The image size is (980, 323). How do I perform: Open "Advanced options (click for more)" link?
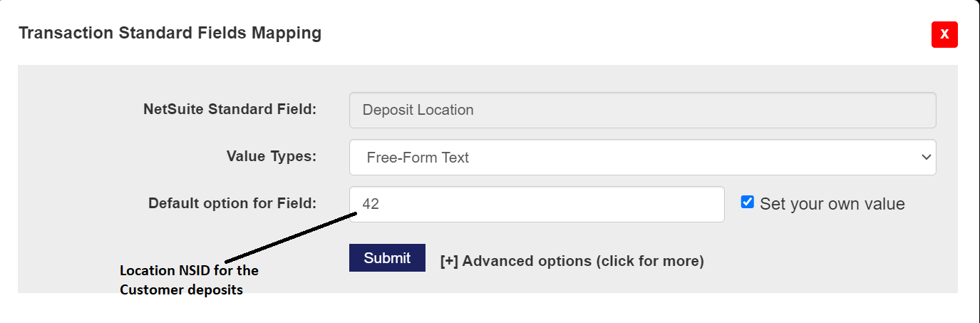point(582,261)
